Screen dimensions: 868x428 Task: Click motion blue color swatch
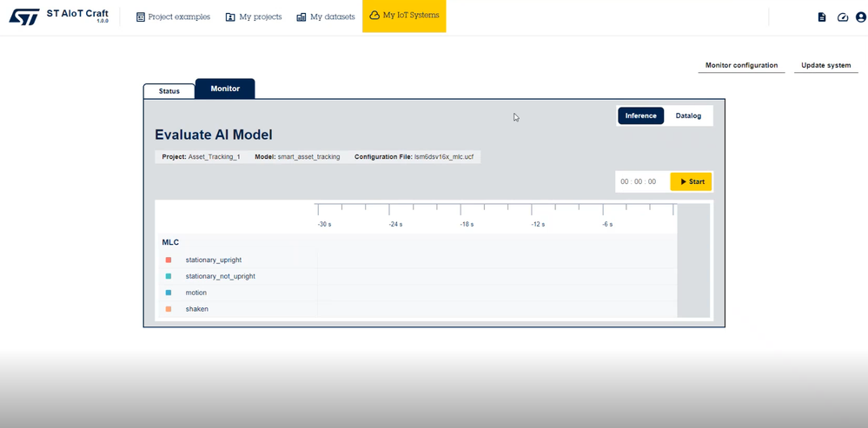pyautogui.click(x=169, y=293)
